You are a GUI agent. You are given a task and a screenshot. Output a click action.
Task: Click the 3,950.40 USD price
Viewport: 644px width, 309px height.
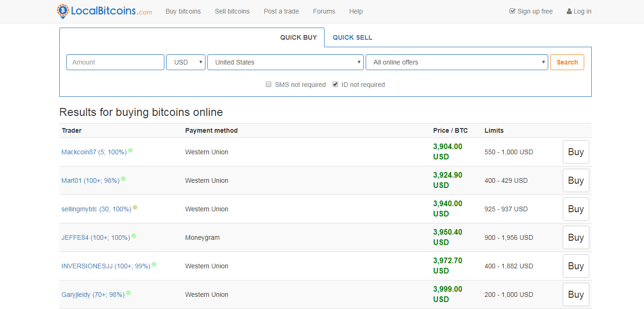click(x=448, y=237)
